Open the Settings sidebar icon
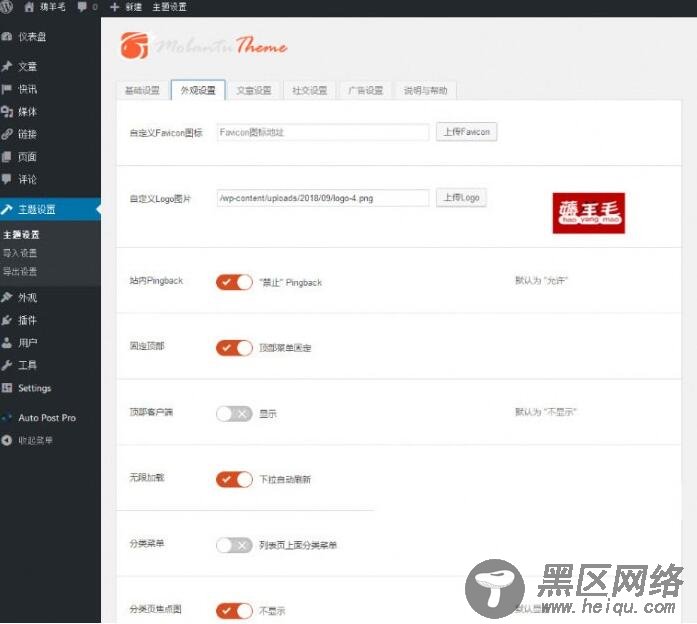 7,388
